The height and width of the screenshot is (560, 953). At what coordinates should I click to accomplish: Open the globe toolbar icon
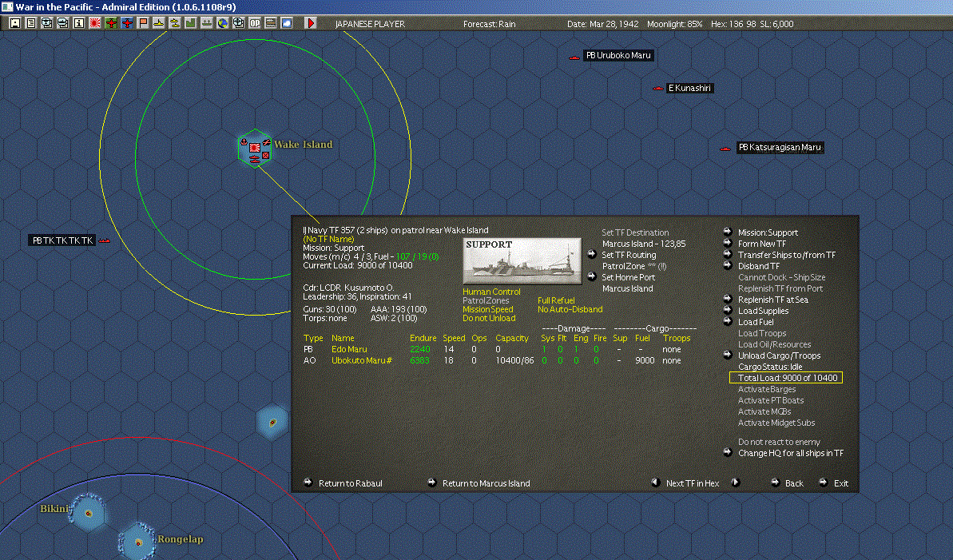[x=223, y=23]
